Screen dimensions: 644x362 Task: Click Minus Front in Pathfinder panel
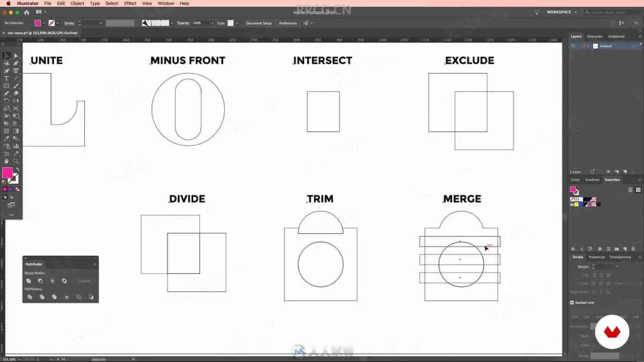click(40, 280)
